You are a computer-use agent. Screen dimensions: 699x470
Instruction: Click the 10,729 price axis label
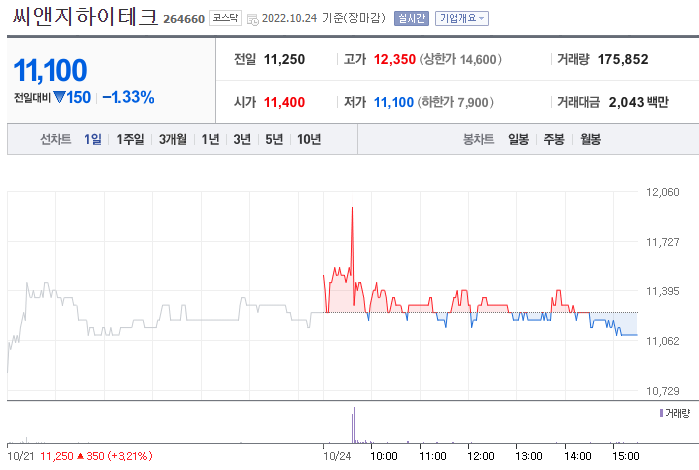click(x=662, y=391)
